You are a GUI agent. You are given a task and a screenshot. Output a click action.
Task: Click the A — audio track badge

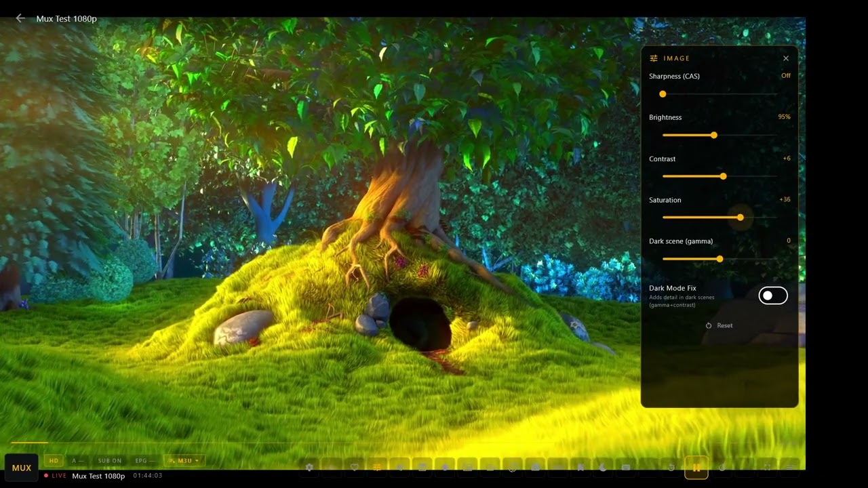(x=78, y=461)
